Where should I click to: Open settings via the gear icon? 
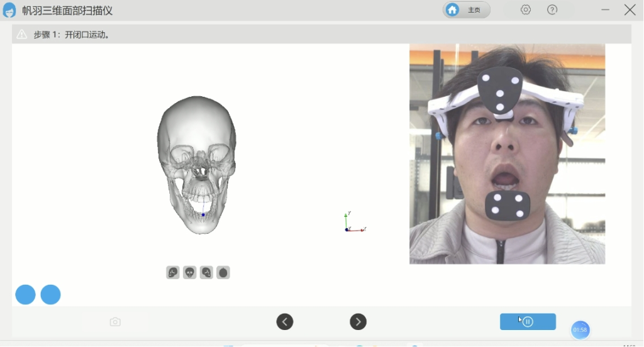pyautogui.click(x=526, y=10)
